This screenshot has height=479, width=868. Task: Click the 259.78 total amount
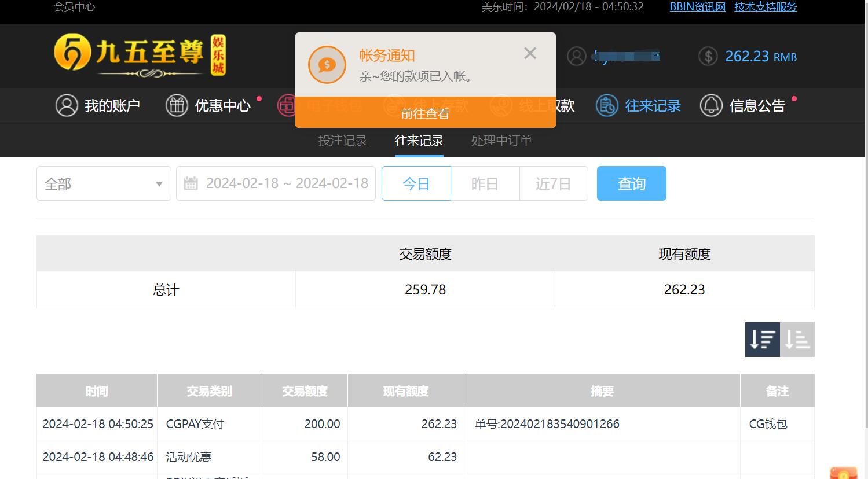(426, 290)
